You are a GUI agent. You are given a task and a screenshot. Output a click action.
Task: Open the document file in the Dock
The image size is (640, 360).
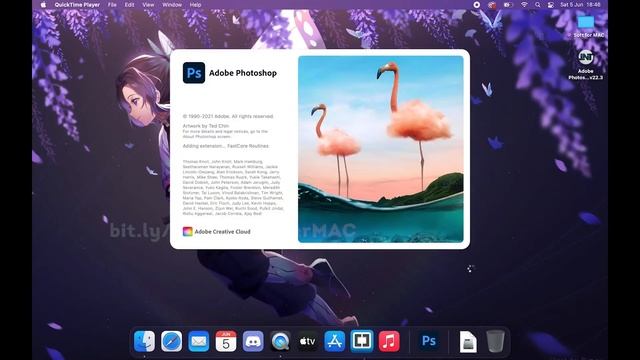[468, 341]
